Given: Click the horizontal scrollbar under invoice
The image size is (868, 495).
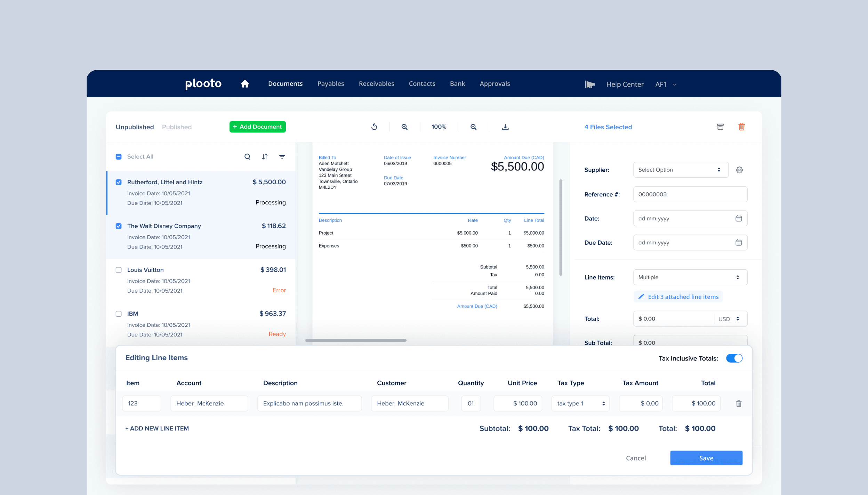Looking at the screenshot, I should [x=355, y=340].
